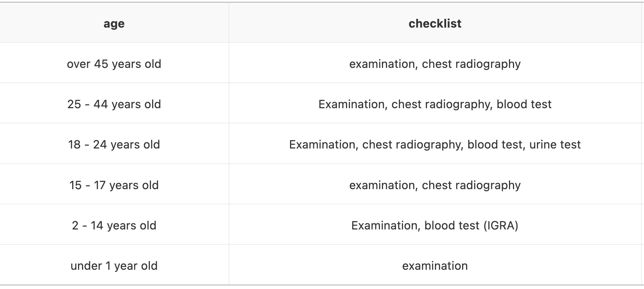The height and width of the screenshot is (289, 644).
Task: Click the checklist cell mentioning urine test
Action: pyautogui.click(x=435, y=144)
